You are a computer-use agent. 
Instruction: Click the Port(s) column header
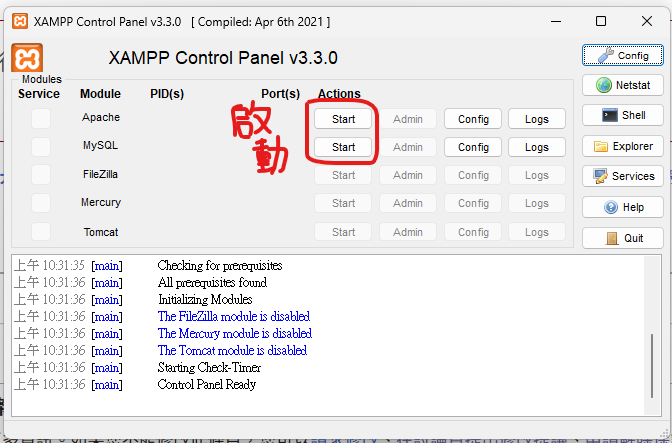[x=280, y=94]
